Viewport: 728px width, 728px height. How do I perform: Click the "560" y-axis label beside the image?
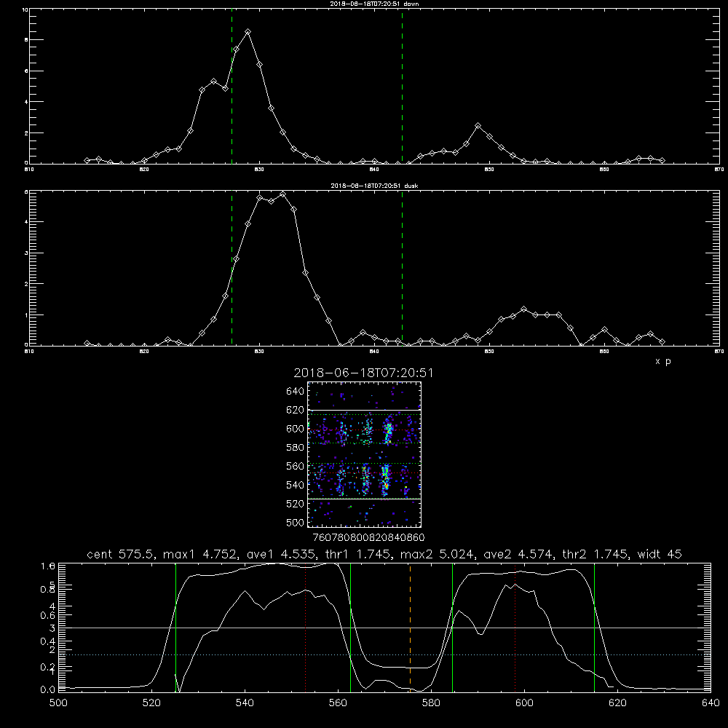[x=296, y=466]
